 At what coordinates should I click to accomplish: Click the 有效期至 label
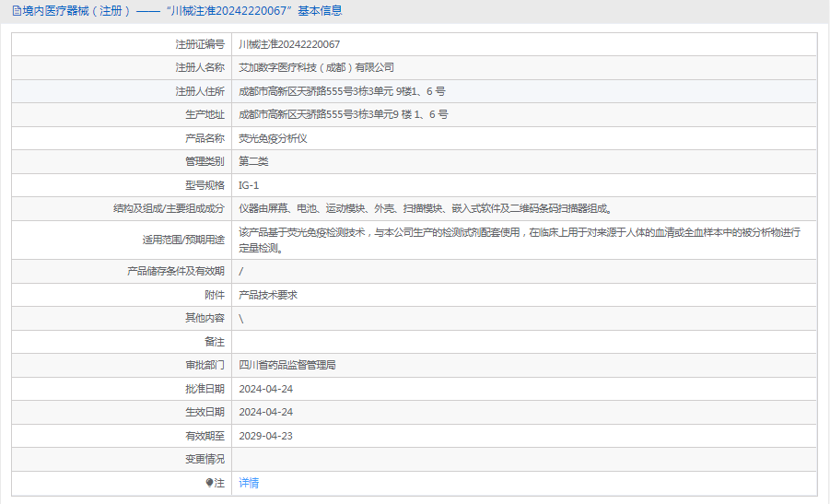tap(205, 436)
